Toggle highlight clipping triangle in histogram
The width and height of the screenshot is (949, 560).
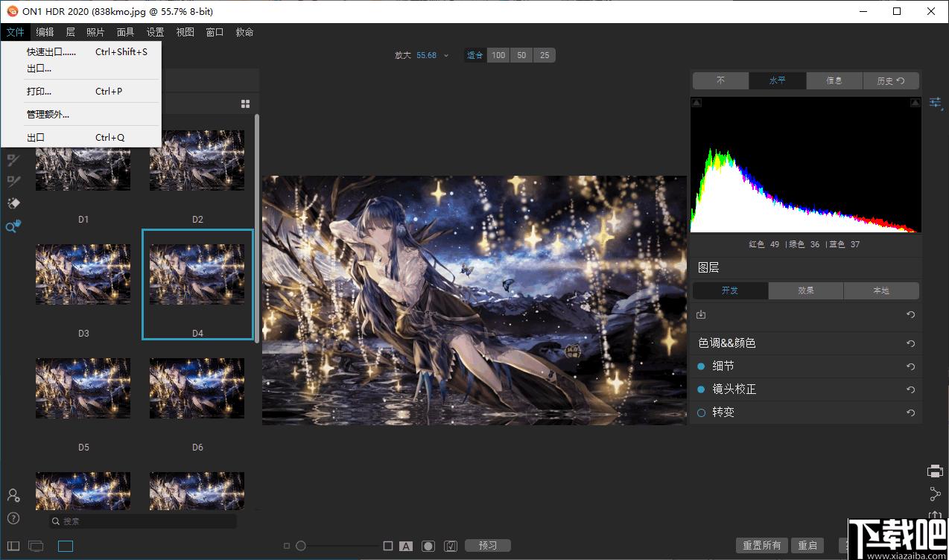pyautogui.click(x=916, y=103)
